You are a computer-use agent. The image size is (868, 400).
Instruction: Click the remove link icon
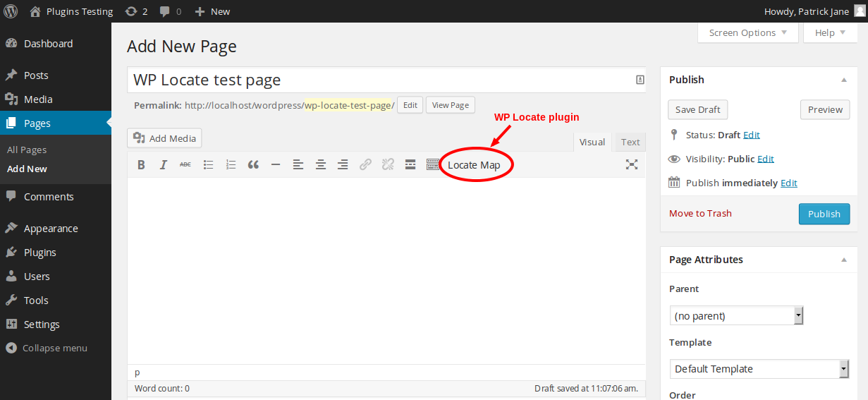388,165
